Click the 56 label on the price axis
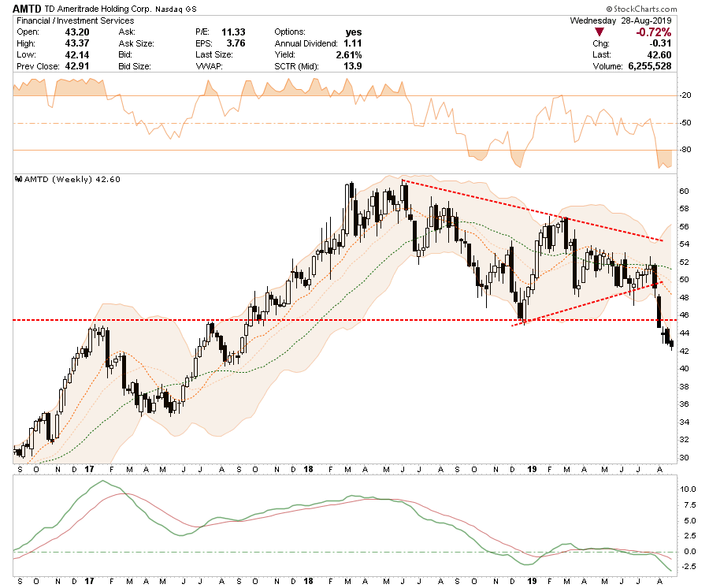This screenshot has width=709, height=588. [684, 226]
